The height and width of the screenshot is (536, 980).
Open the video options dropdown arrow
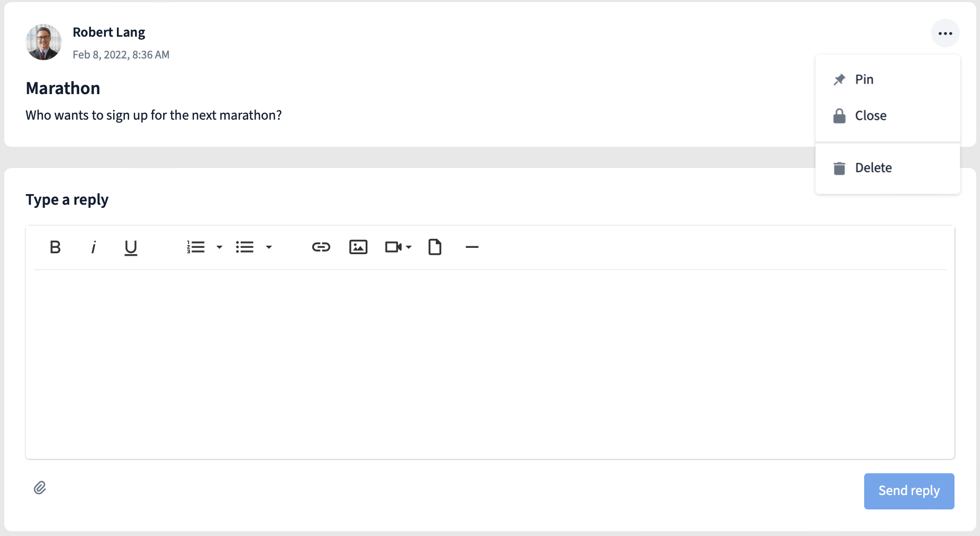(409, 247)
